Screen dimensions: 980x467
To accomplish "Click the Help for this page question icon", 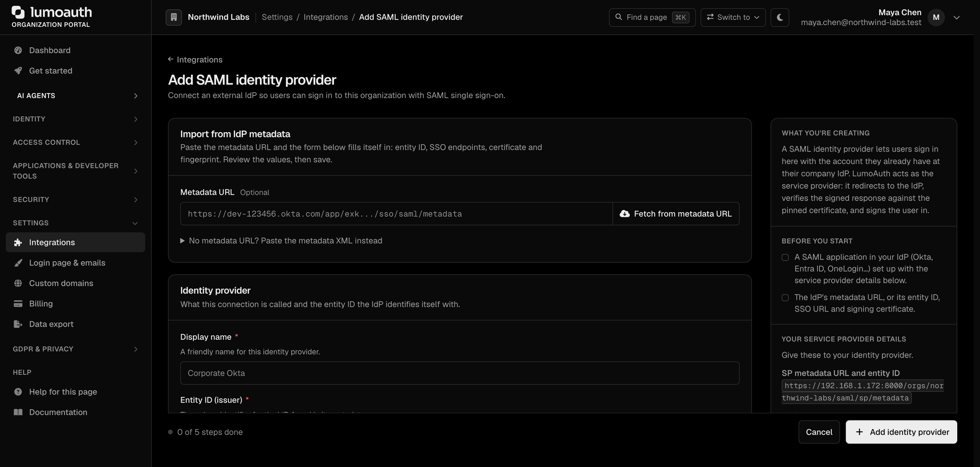I will click(18, 392).
